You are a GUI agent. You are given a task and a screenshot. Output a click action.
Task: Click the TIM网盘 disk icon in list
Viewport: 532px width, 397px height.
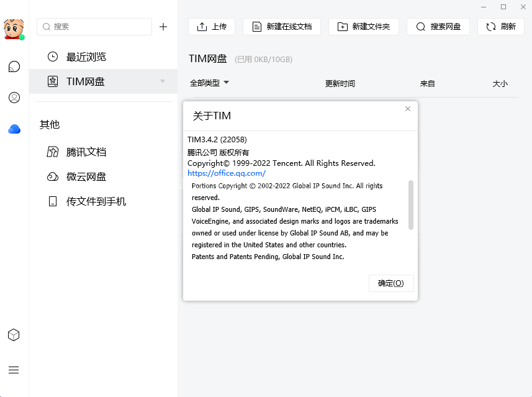click(x=53, y=81)
